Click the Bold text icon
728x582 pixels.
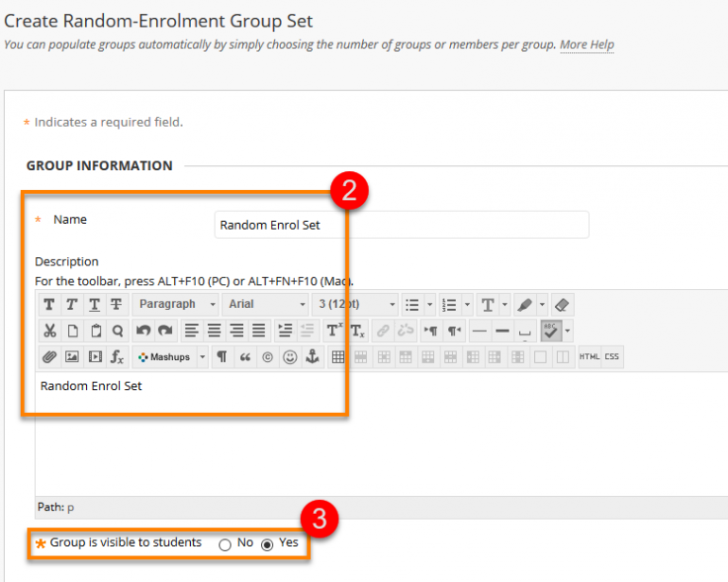[x=49, y=304]
